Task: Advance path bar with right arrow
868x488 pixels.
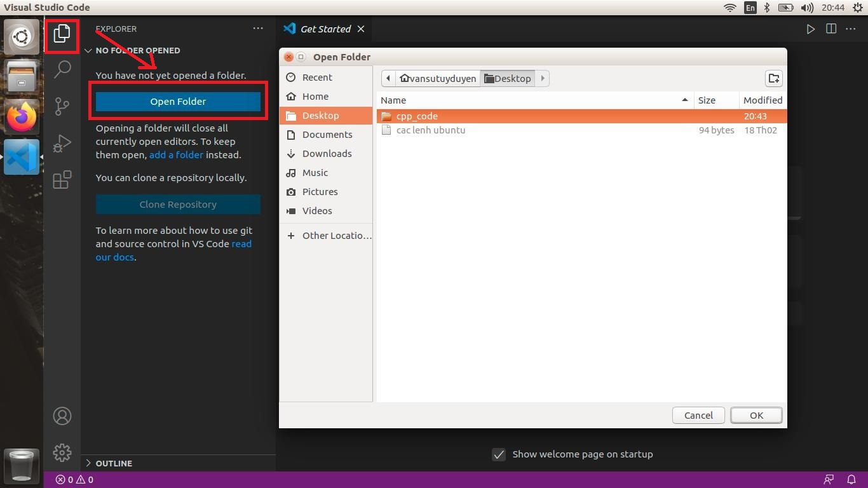Action: pyautogui.click(x=543, y=78)
